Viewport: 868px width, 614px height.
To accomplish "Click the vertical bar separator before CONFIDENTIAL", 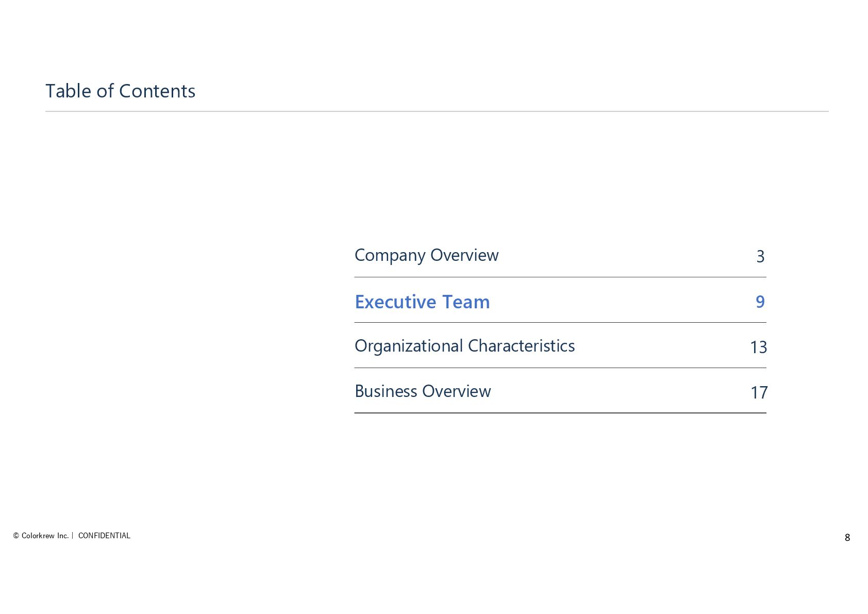I will tap(73, 536).
